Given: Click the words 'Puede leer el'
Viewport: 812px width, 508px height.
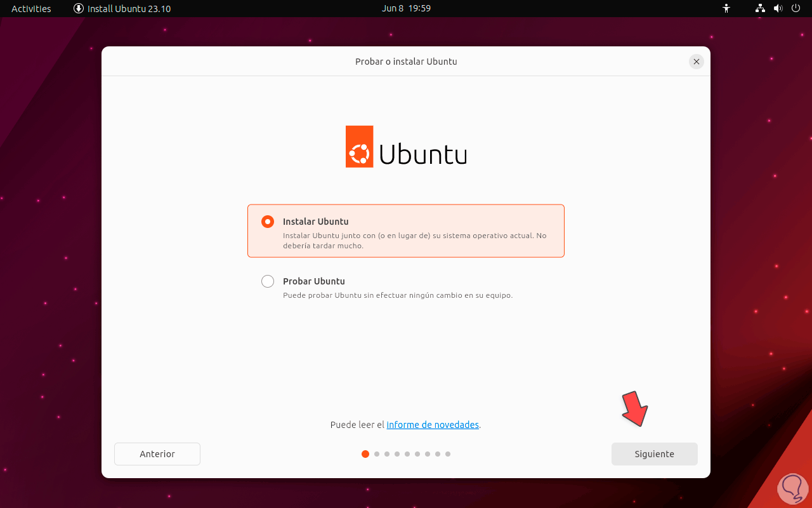Looking at the screenshot, I should coord(357,425).
